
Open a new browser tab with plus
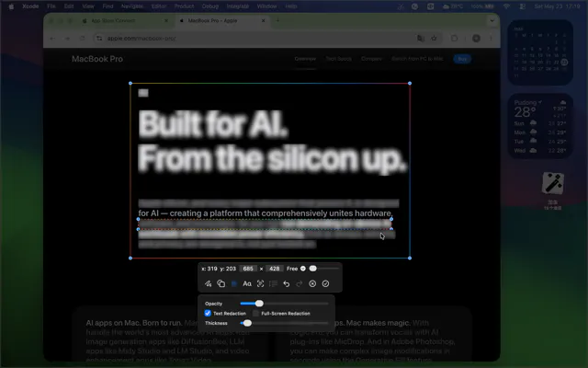click(x=277, y=20)
